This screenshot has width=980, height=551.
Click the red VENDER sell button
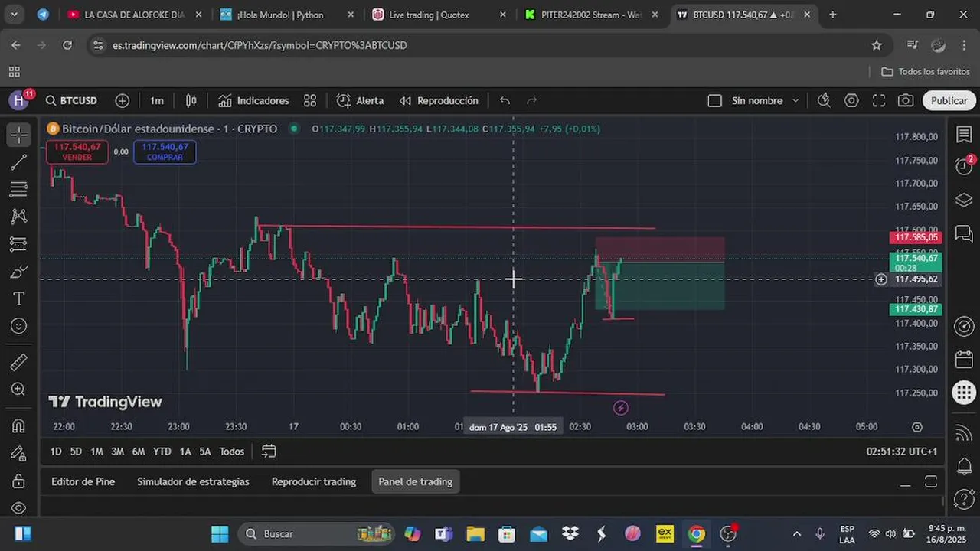[77, 152]
